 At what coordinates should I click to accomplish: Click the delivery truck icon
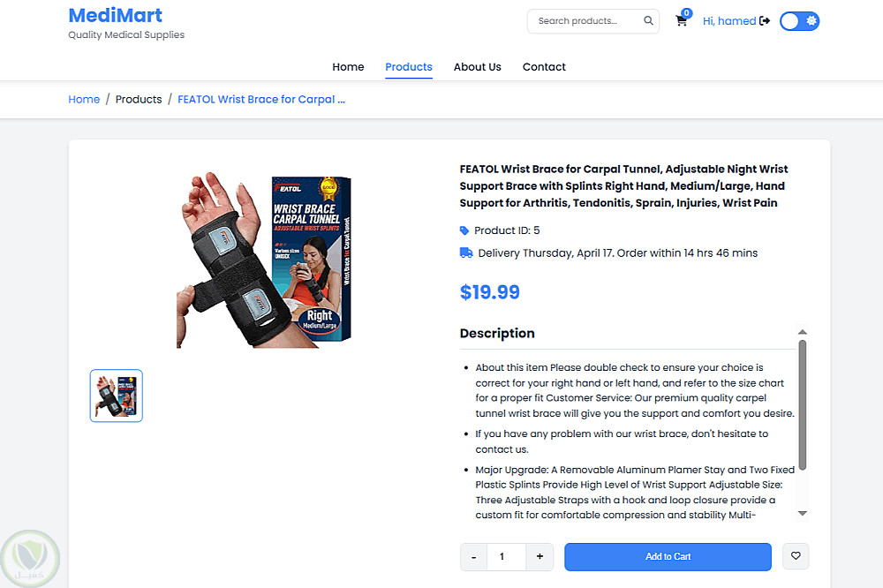[466, 253]
